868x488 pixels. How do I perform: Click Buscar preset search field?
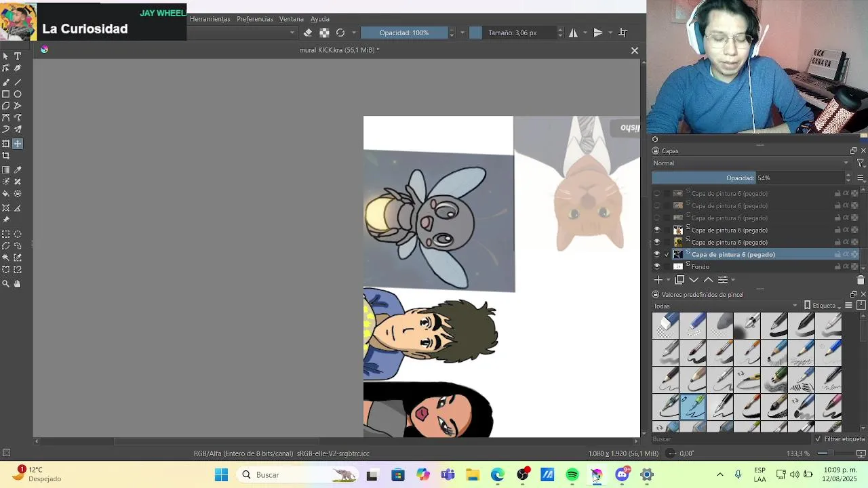[x=731, y=439]
